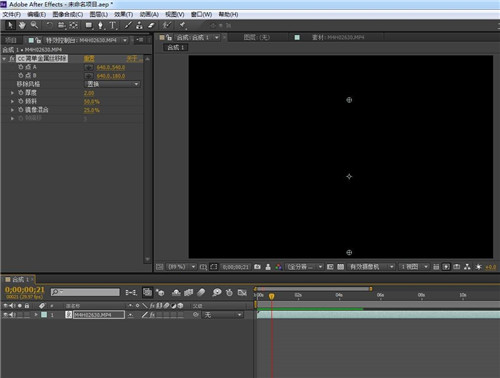Enable motion blur for the composition
Image resolution: width=500 pixels, height=378 pixels.
(201, 293)
